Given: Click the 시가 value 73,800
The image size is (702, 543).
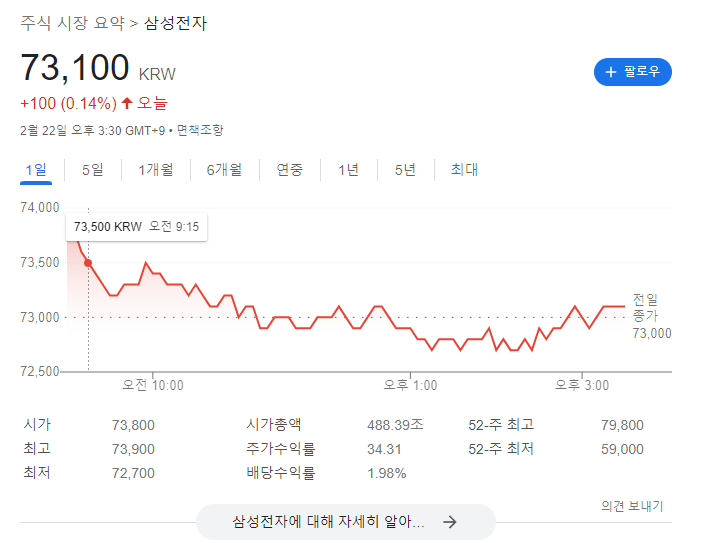Looking at the screenshot, I should point(133,425).
